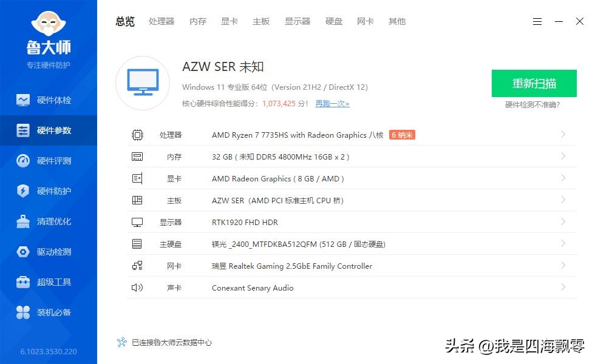The height and width of the screenshot is (364, 595).
Task: Open the 超级工具 toolbox
Action: (x=49, y=281)
